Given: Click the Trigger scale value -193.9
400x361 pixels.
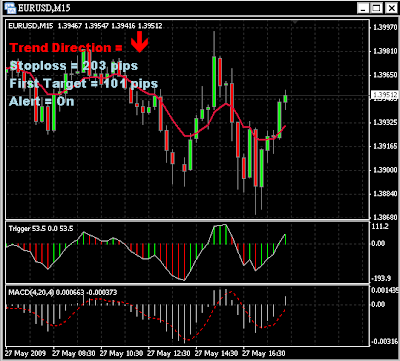Looking at the screenshot, I should click(381, 278).
